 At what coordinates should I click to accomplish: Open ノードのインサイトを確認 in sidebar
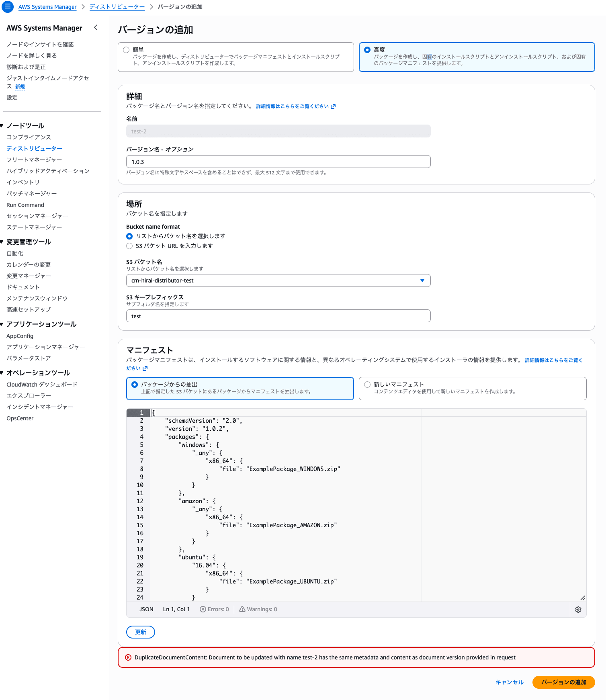click(40, 44)
